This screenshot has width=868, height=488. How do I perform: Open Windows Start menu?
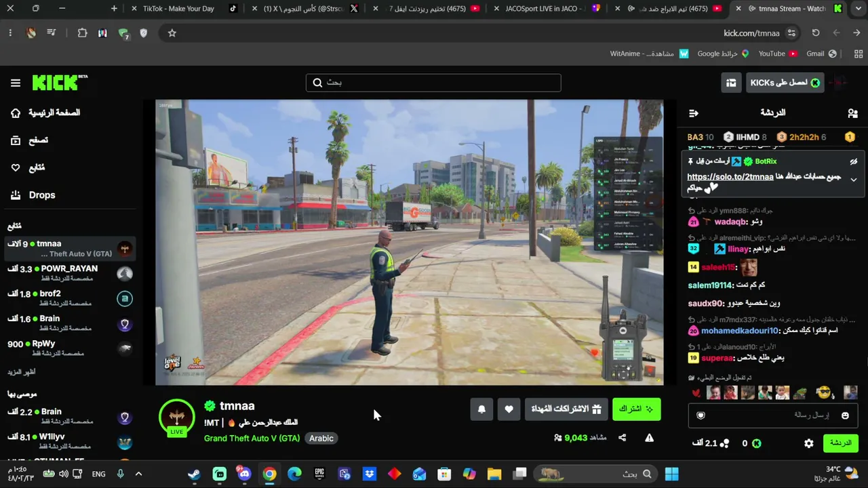pyautogui.click(x=672, y=474)
